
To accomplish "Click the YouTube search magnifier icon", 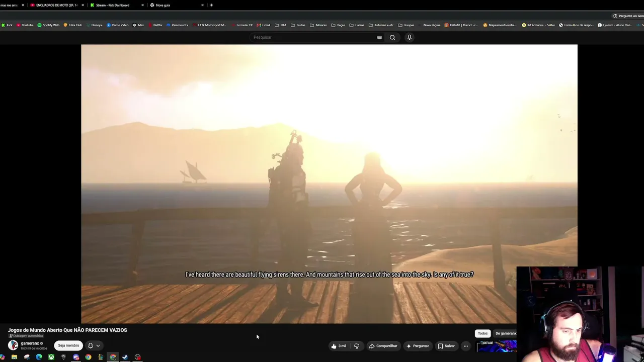I will [392, 37].
